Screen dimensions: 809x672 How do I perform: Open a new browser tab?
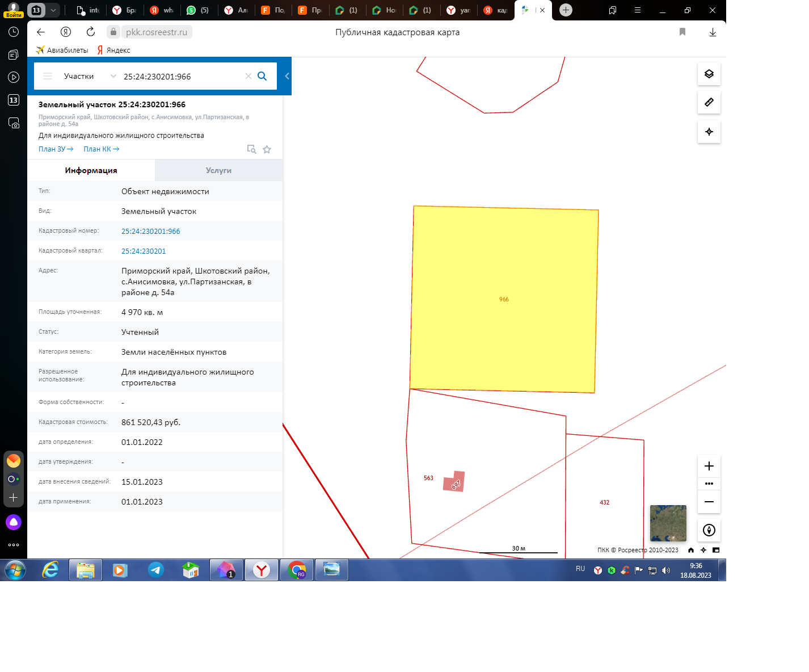[566, 10]
